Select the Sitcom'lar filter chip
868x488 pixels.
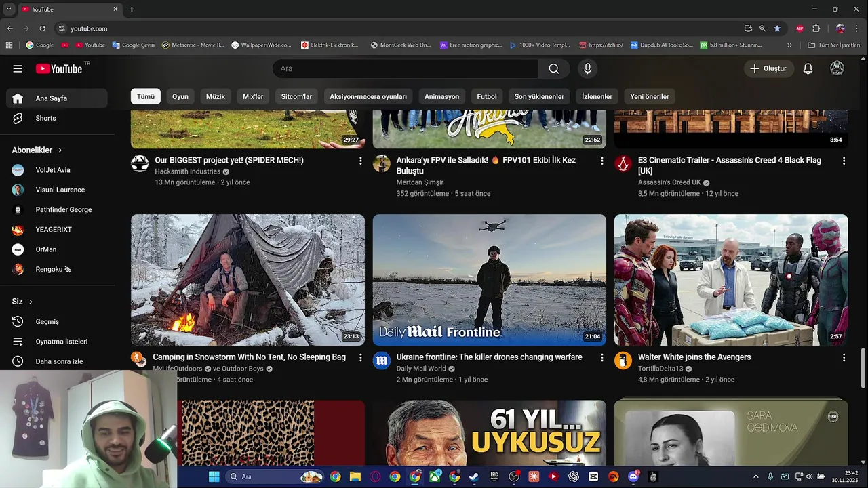(x=296, y=96)
